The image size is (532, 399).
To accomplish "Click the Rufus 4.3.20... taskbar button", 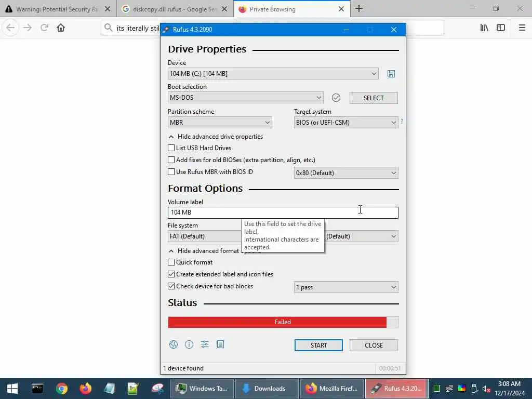I will tap(396, 389).
